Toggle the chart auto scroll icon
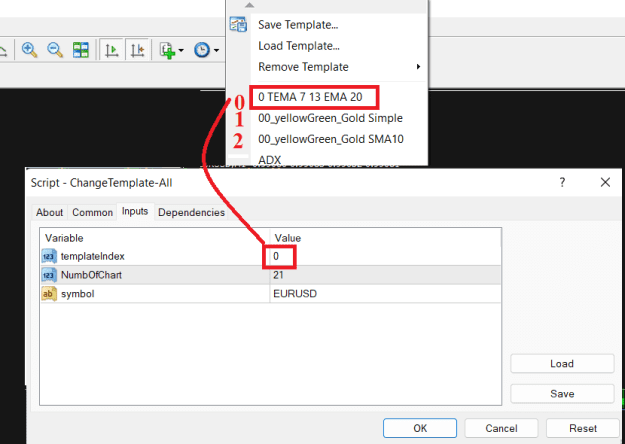625x444 pixels. coord(112,50)
